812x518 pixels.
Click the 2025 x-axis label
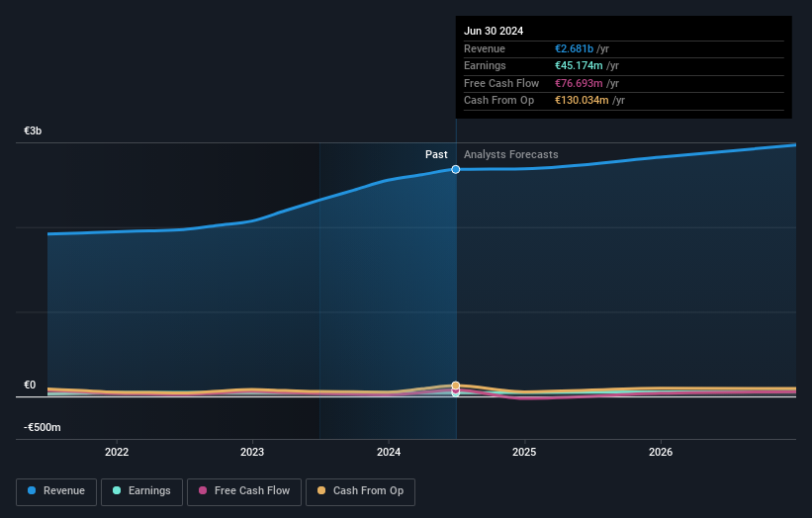coord(524,452)
